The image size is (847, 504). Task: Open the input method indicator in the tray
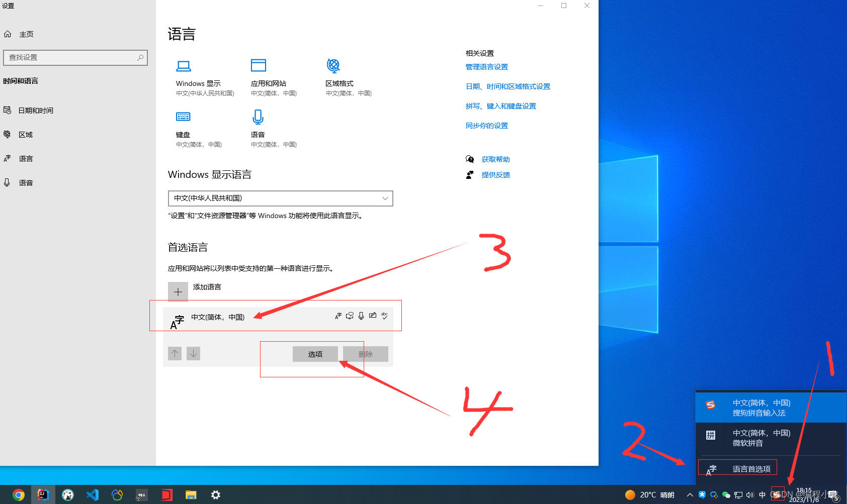pyautogui.click(x=777, y=494)
